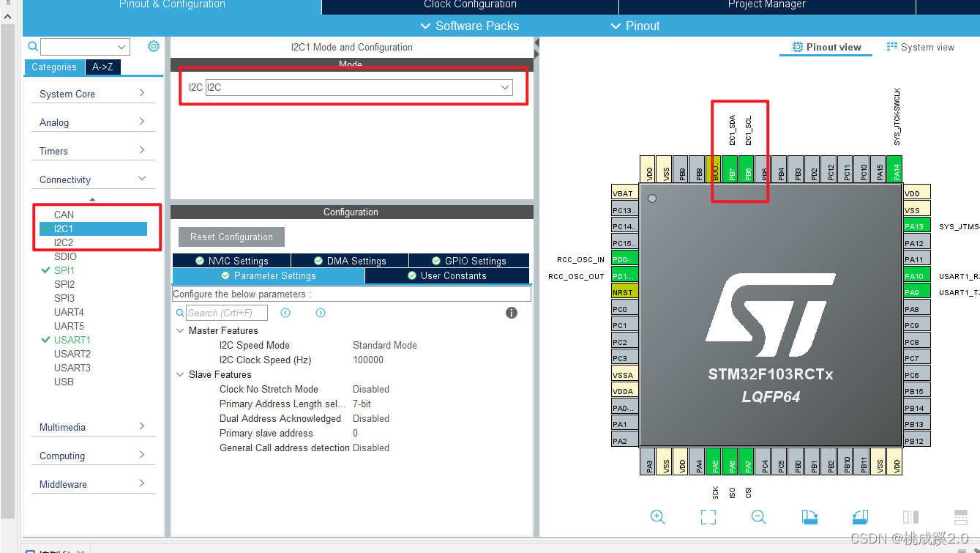Click the parameter search magnifier icon
The width and height of the screenshot is (980, 553).
181,313
